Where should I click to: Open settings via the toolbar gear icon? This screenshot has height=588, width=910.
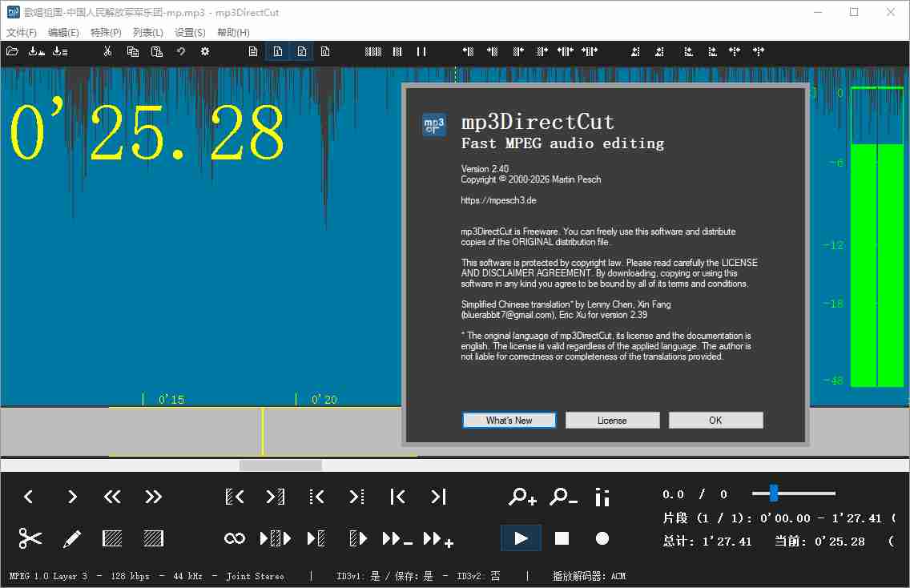tap(205, 51)
